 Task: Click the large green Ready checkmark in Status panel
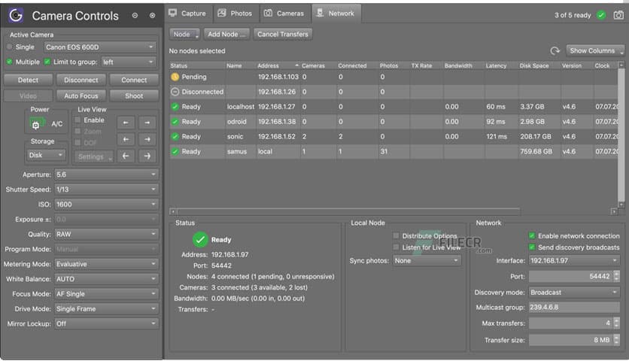200,239
